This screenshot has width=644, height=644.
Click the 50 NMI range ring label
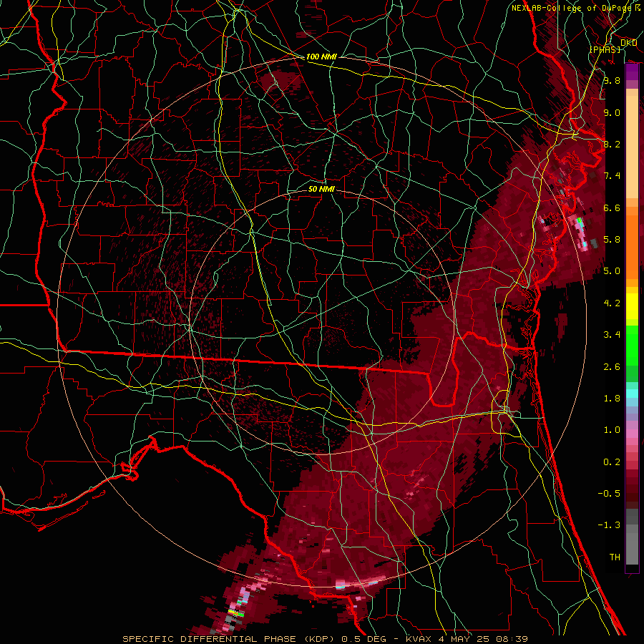point(321,189)
